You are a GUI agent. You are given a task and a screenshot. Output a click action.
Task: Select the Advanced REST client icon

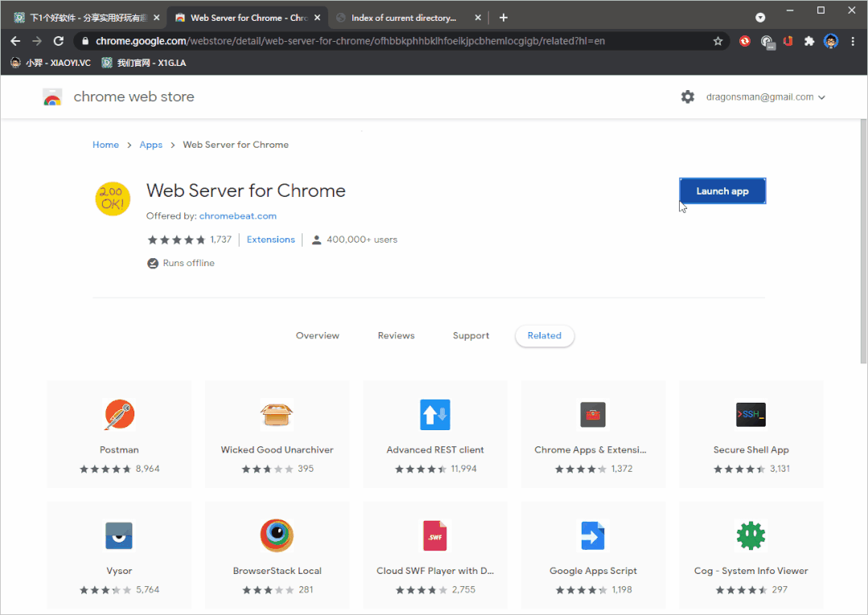tap(434, 415)
